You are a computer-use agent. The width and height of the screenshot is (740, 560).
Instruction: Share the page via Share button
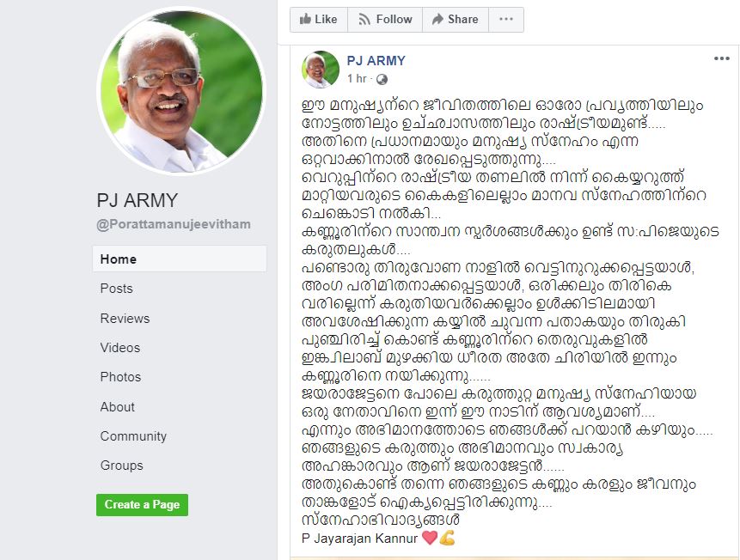[456, 20]
